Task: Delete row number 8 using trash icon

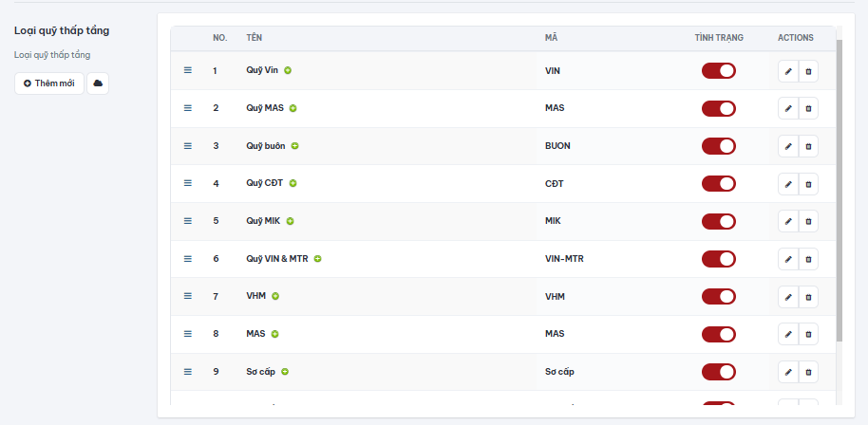Action: click(808, 334)
